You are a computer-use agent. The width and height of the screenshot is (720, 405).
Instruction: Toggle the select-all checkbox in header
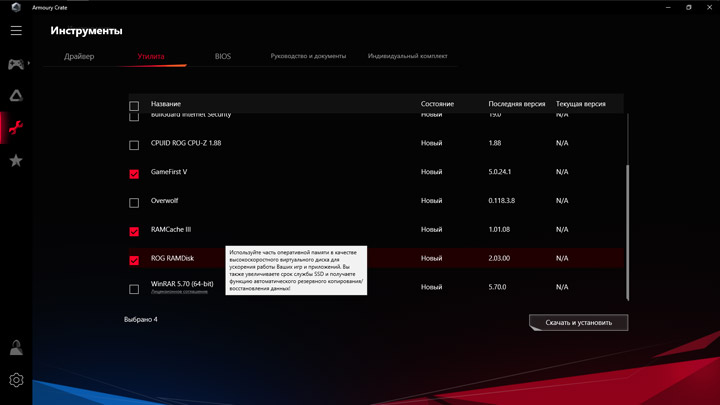point(134,106)
